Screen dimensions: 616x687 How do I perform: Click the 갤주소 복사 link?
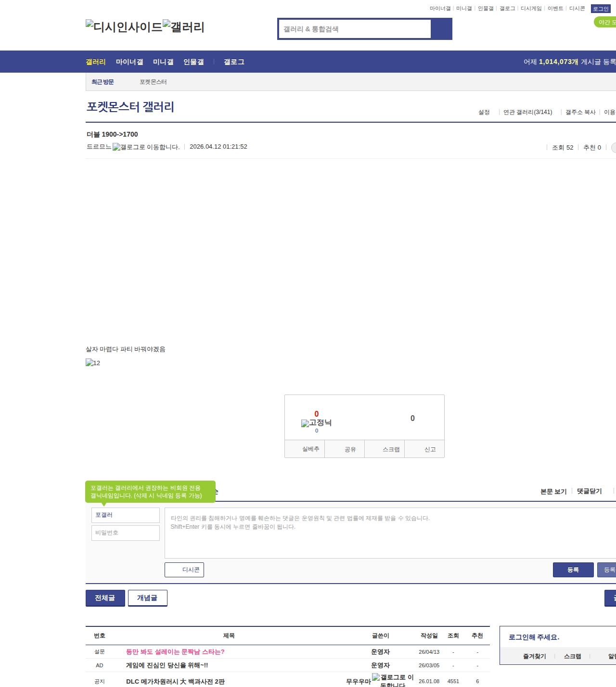(580, 112)
